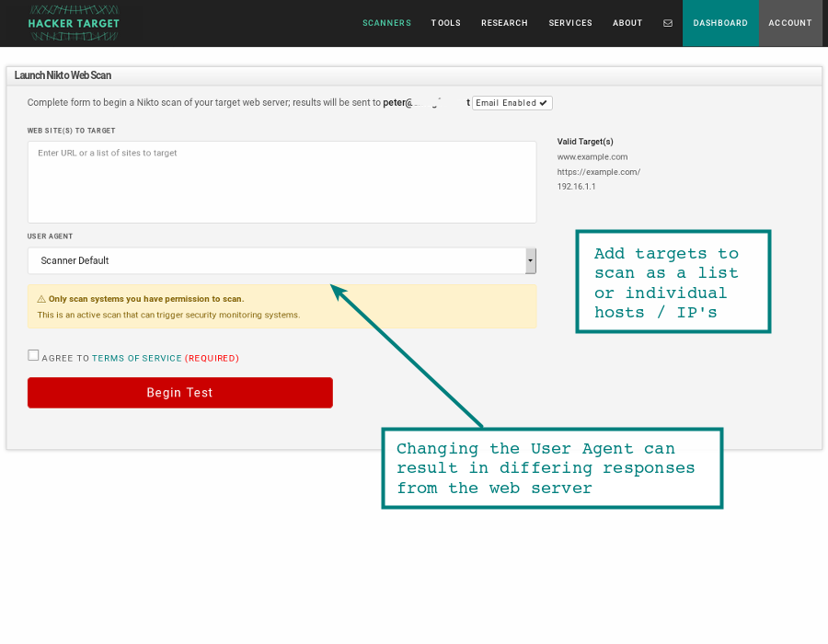Click the User Agent dropdown arrow

531,260
